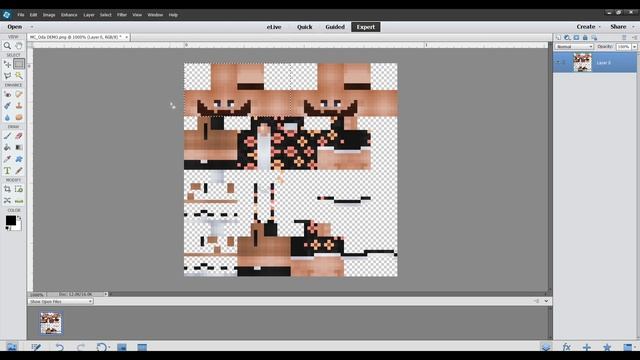Select the Straighten tool
The image size is (640, 360).
tap(19, 201)
